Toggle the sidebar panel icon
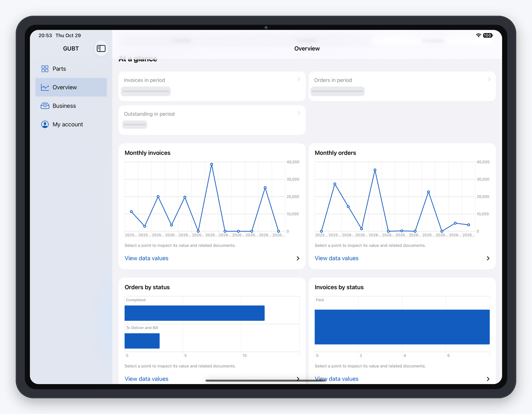The width and height of the screenshot is (532, 414). click(101, 49)
